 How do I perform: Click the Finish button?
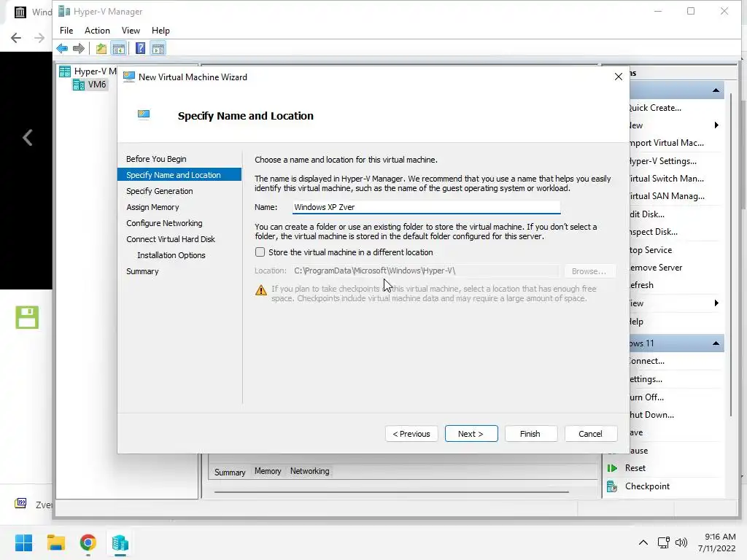click(530, 434)
